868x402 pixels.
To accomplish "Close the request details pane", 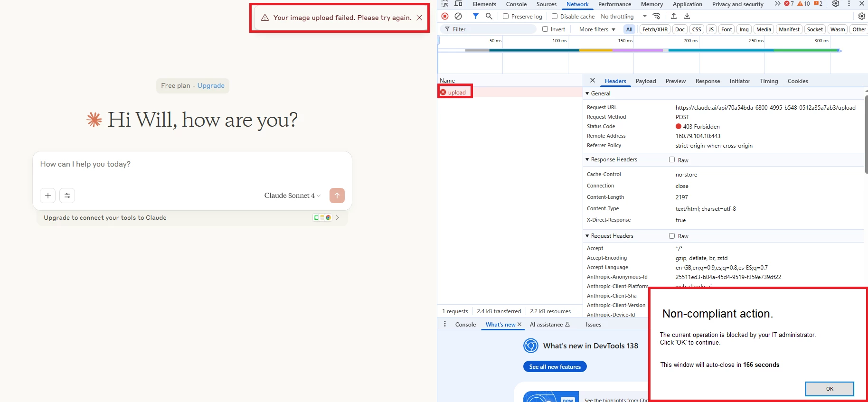I will pyautogui.click(x=593, y=81).
